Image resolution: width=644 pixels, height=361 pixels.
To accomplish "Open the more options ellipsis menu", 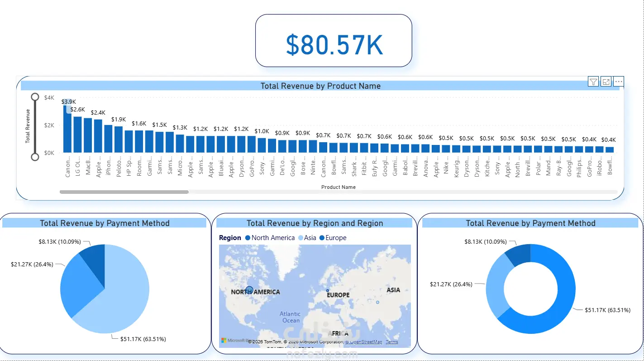I will 619,82.
